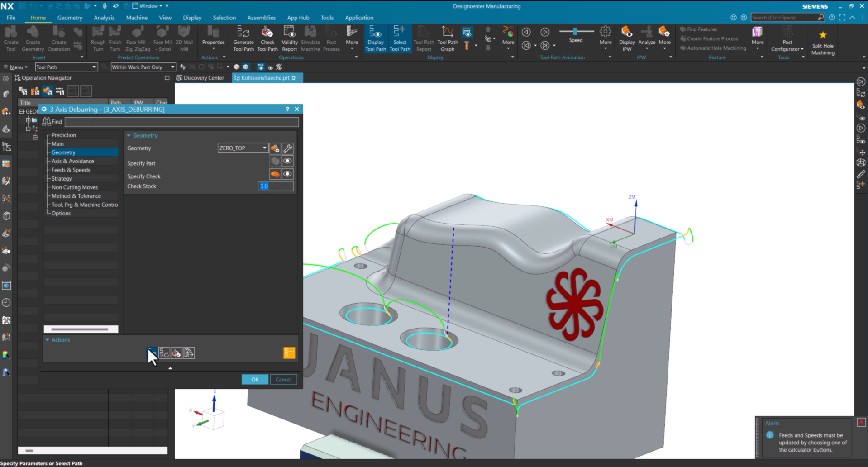The width and height of the screenshot is (868, 467).
Task: Adjust the animation Speed slider
Action: point(576,31)
